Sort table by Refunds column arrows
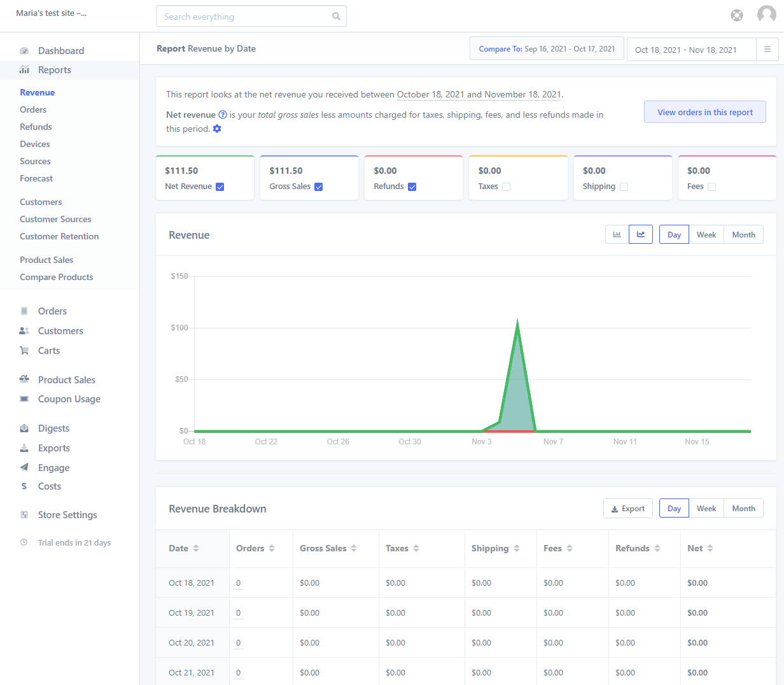Screen dimensions: 784x685 point(657,548)
